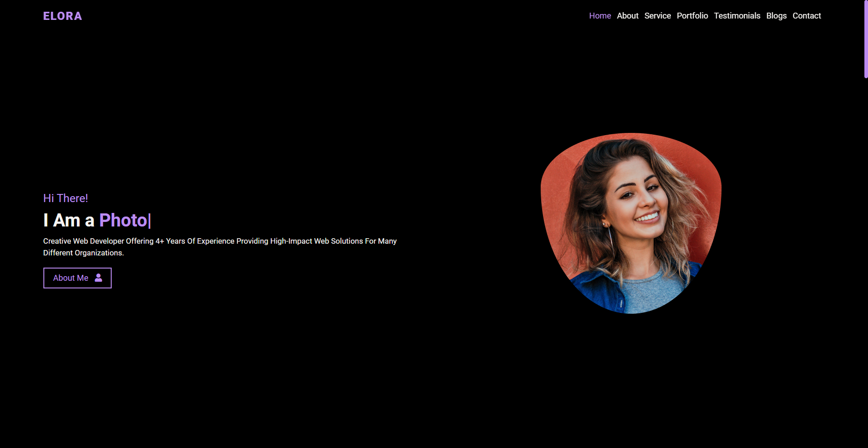Click the purple page scrollbar thumb
This screenshot has height=448, width=868.
pyautogui.click(x=866, y=39)
